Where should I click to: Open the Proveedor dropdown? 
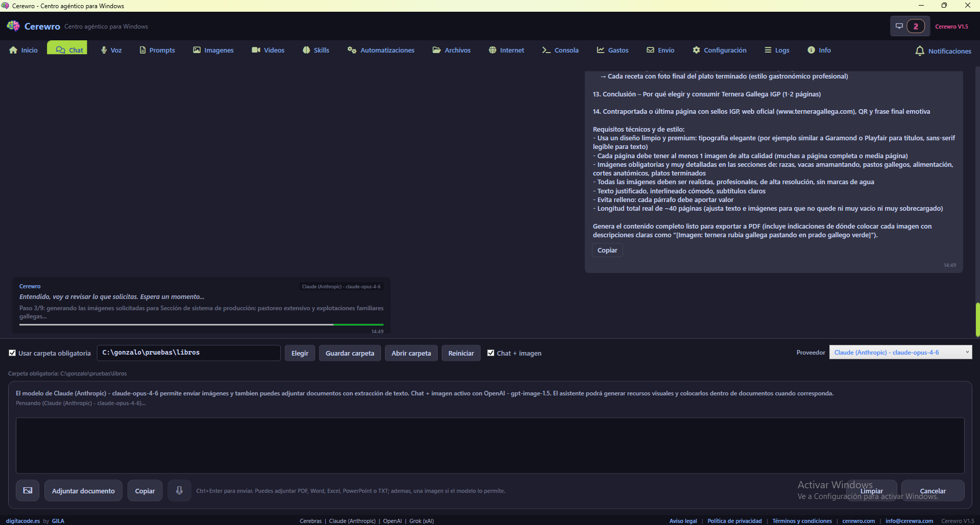[x=900, y=352]
